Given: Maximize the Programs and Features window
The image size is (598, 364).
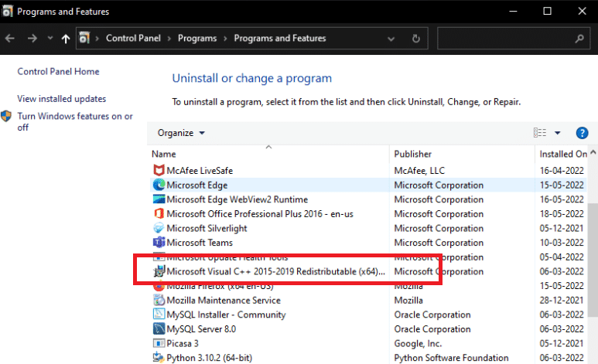Looking at the screenshot, I should pos(547,11).
